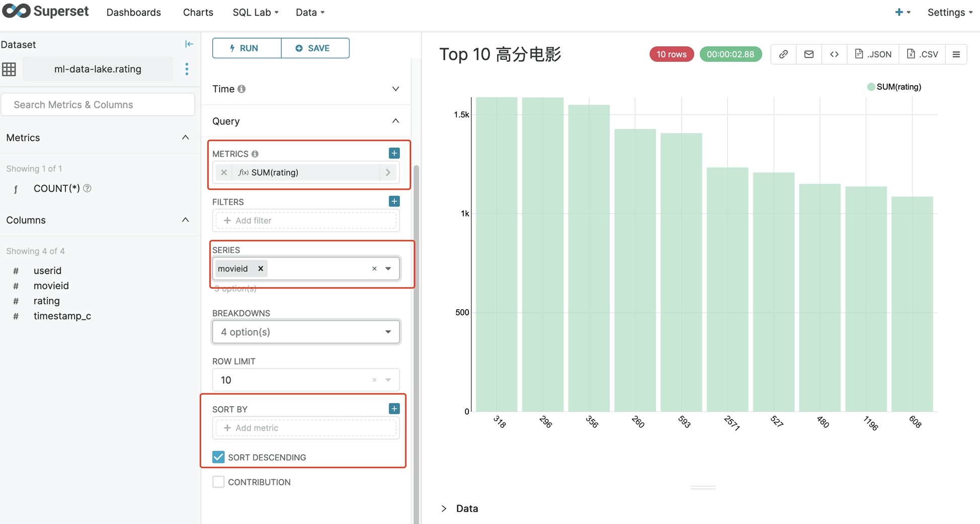Viewport: 980px width, 524px height.
Task: Click the email share envelope icon
Action: coord(808,54)
